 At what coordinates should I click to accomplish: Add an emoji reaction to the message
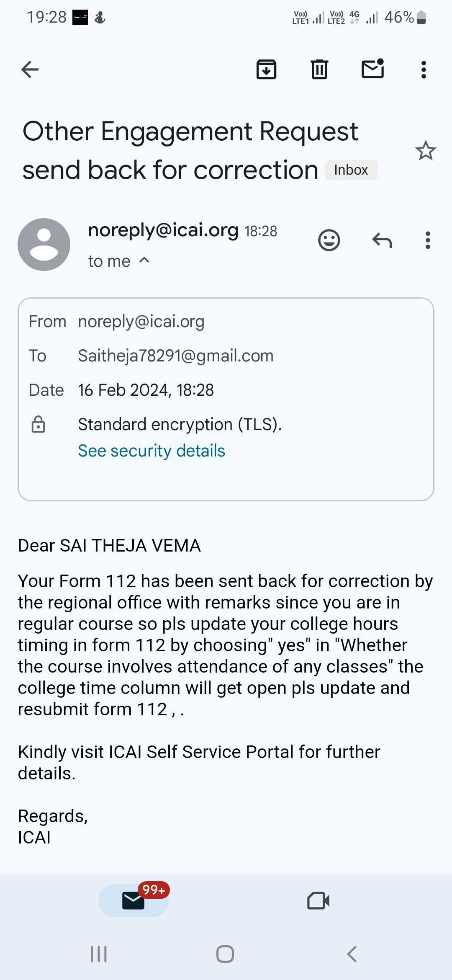pos(329,240)
